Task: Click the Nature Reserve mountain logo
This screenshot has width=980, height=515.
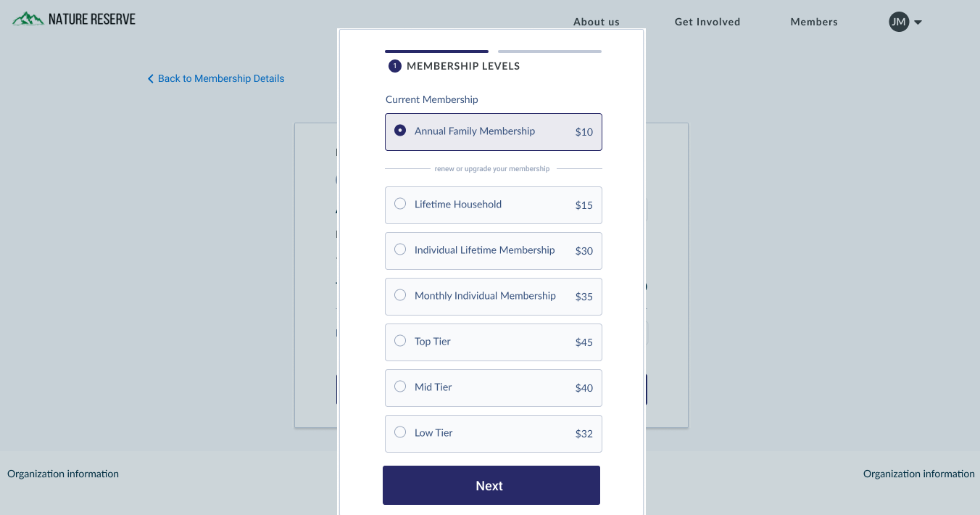Action: point(28,19)
